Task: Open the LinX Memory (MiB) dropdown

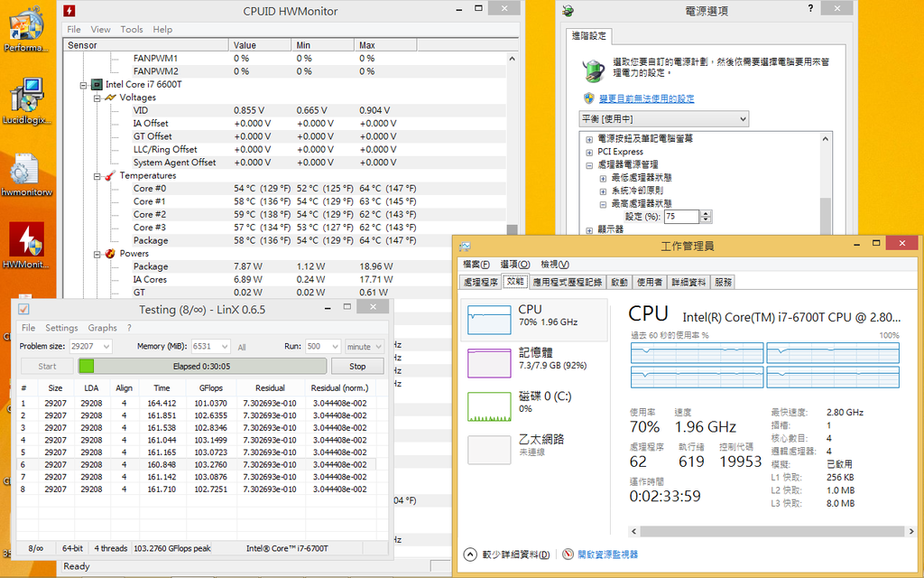Action: pyautogui.click(x=225, y=347)
